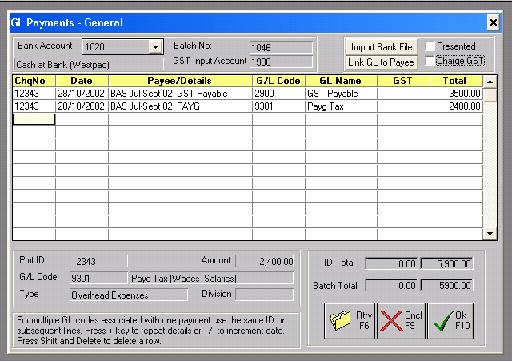The image size is (513, 362).
Task: Click the Link GL to Payee button
Action: point(381,62)
